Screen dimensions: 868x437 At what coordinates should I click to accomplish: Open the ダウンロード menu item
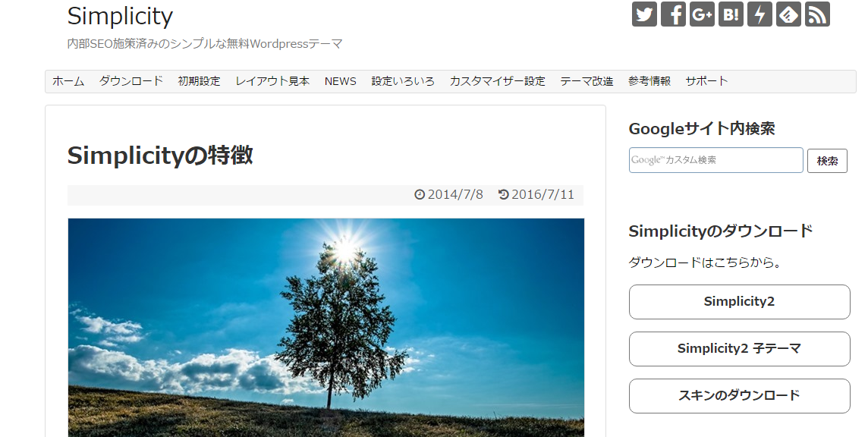click(x=131, y=81)
